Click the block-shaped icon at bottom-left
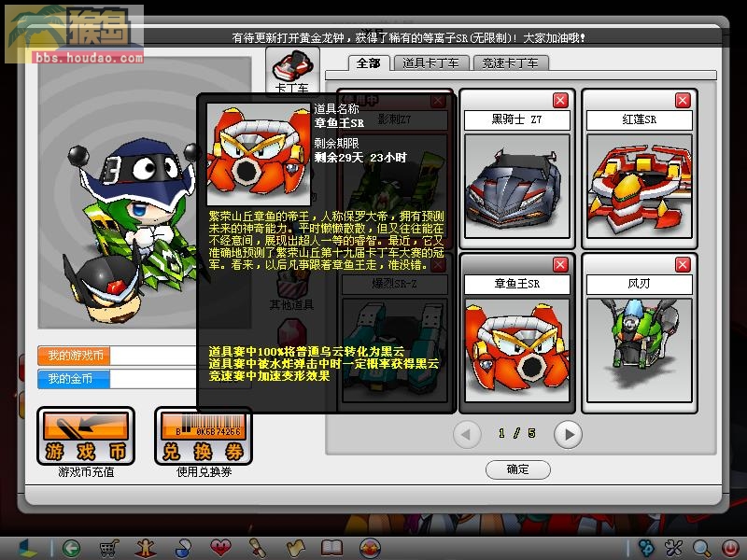This screenshot has width=747, height=560. tap(26, 548)
